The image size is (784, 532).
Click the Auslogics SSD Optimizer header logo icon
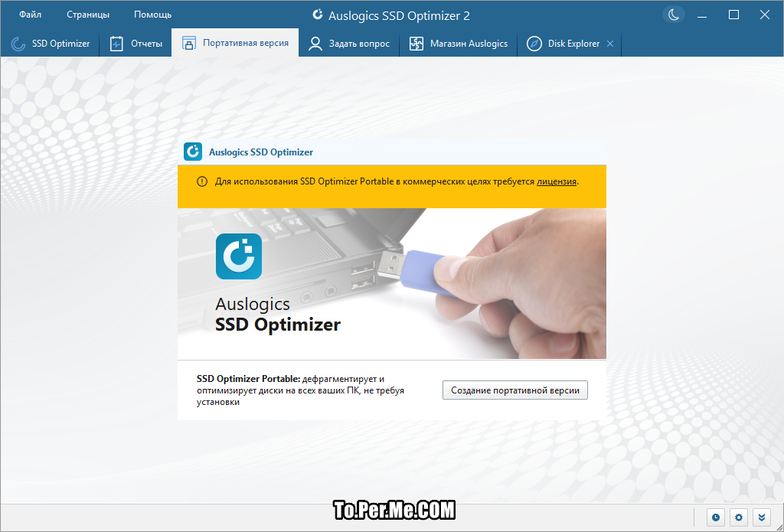pyautogui.click(x=192, y=152)
